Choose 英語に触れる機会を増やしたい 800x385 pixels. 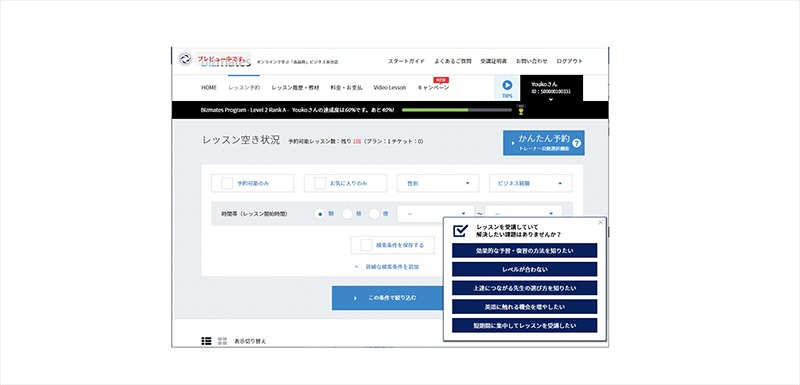coord(524,307)
